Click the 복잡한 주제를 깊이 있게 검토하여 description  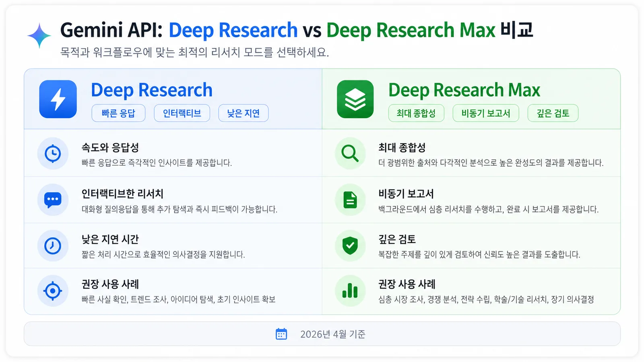[479, 255]
